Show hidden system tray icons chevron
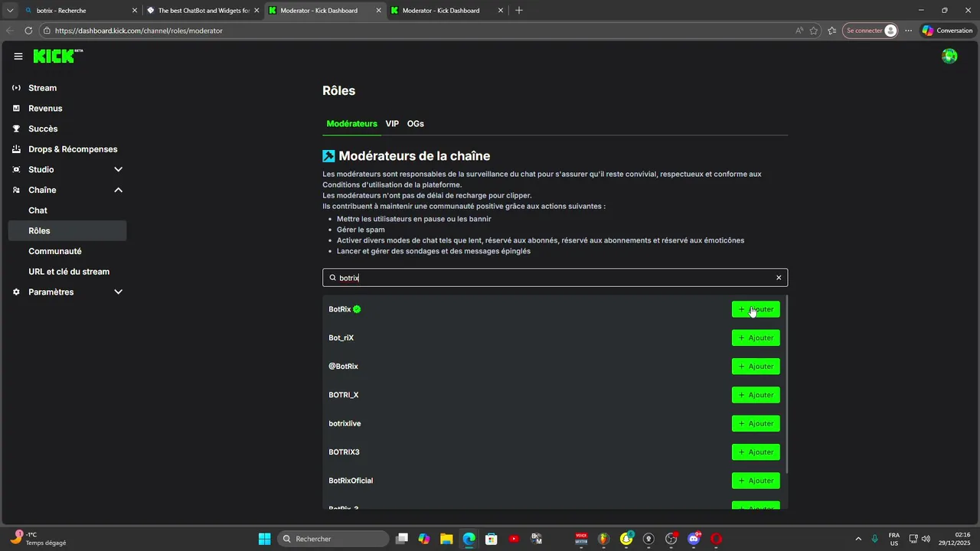The width and height of the screenshot is (980, 551). (857, 539)
